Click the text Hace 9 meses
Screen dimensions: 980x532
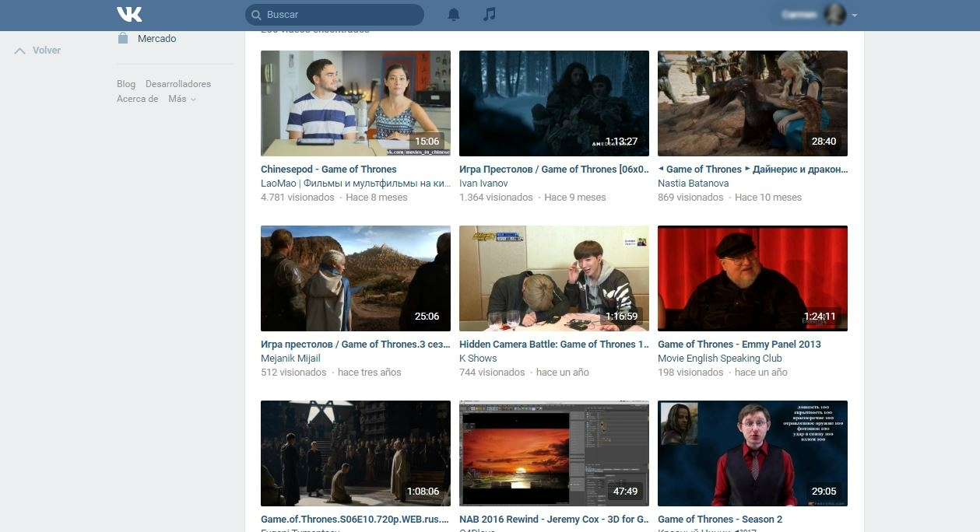point(575,198)
